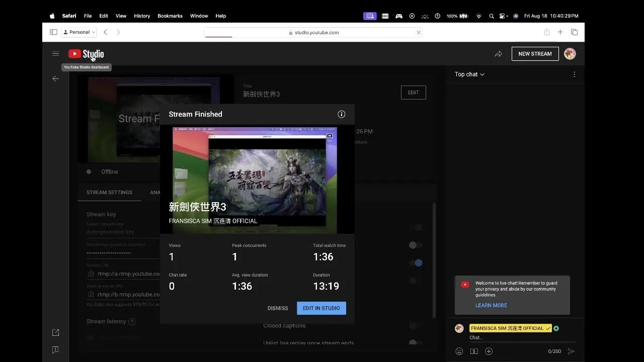Click the date and time in menu bar
644x362 pixels.
point(551,16)
